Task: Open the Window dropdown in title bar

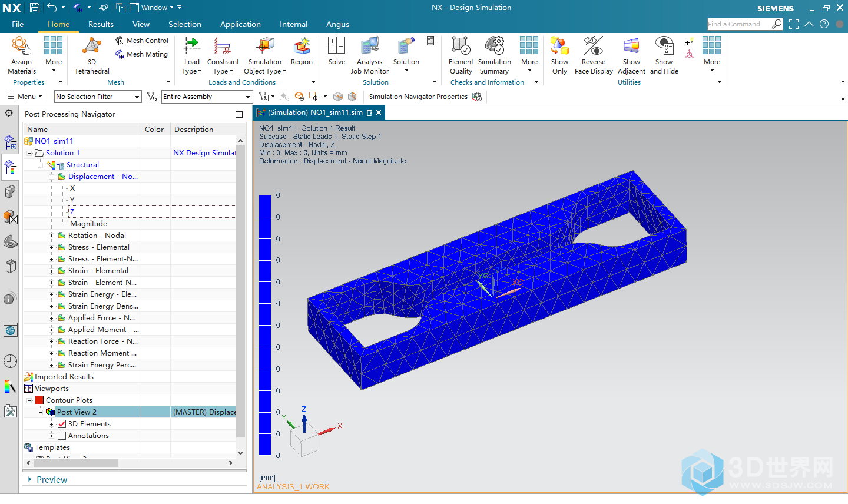Action: (155, 8)
